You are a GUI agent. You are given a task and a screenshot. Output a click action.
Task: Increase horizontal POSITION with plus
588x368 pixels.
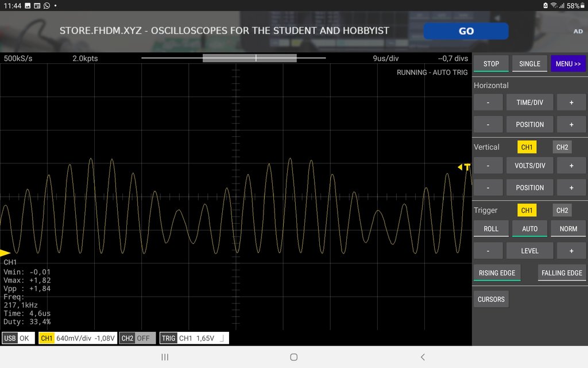coord(571,124)
